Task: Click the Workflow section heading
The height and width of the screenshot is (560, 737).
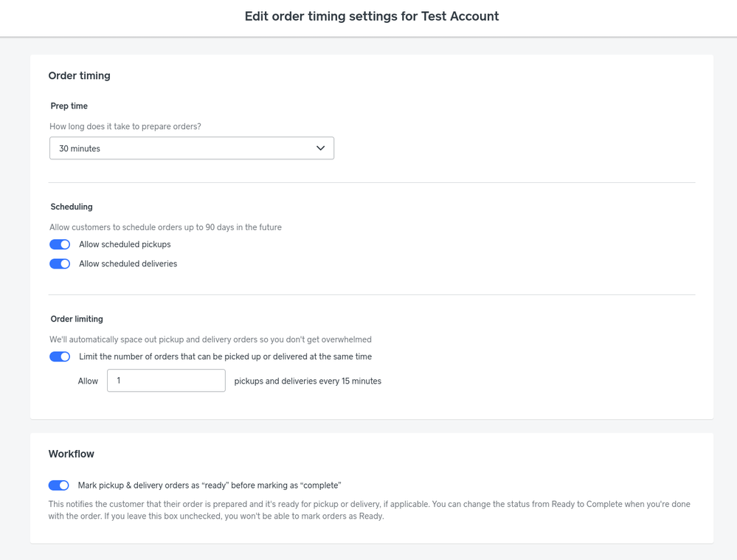Action: pyautogui.click(x=72, y=454)
